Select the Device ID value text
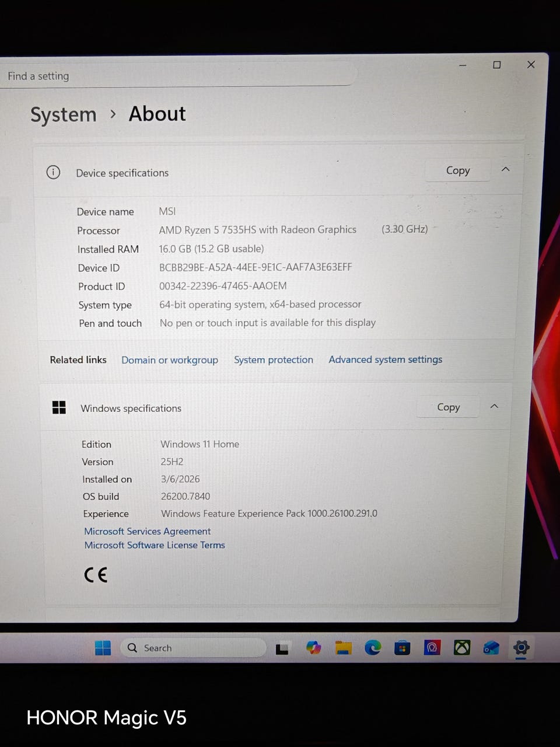Viewport: 560px width, 747px height. coord(256,267)
